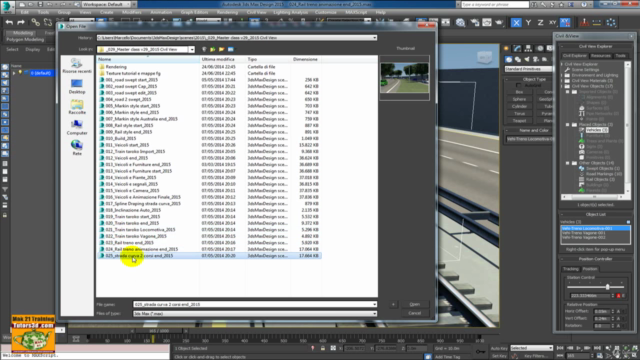Select the Unlink Selection tool icon
640x360 pixels.
pos(48,22)
